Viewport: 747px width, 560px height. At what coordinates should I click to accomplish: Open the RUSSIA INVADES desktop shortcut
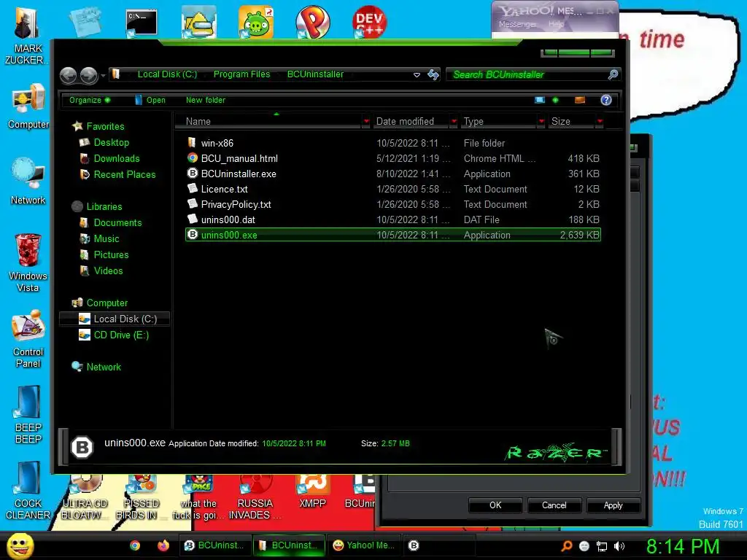255,497
